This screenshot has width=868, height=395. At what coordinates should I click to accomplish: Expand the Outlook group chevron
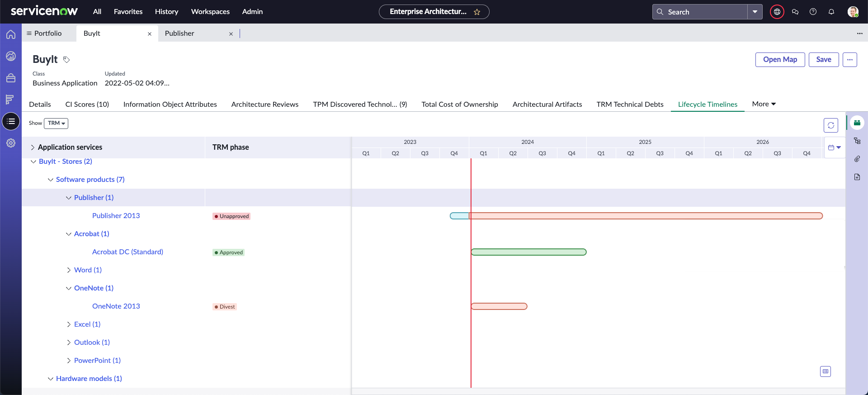coord(69,343)
